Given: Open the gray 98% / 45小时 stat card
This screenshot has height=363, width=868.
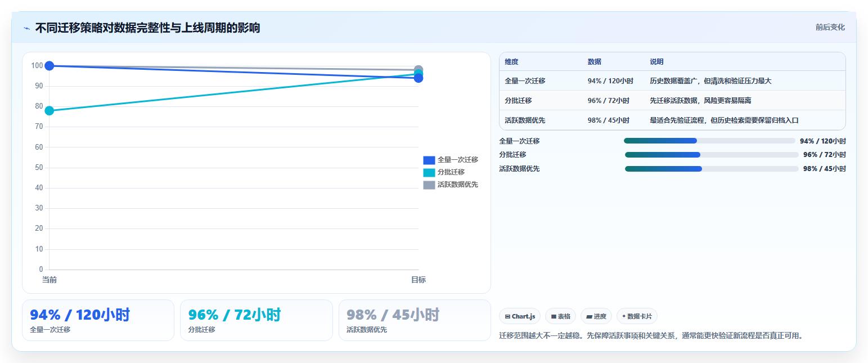Looking at the screenshot, I should coord(415,320).
